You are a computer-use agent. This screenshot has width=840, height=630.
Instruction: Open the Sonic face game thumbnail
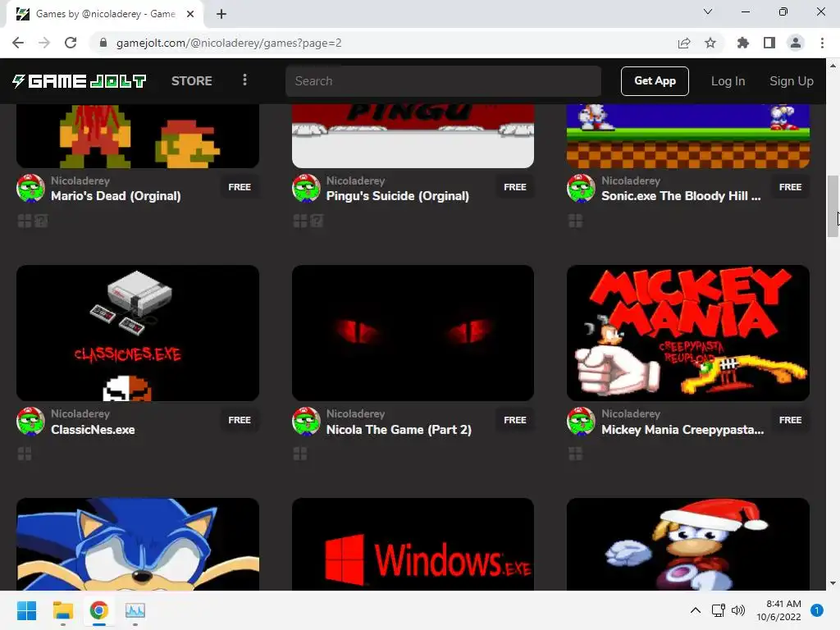pos(138,545)
